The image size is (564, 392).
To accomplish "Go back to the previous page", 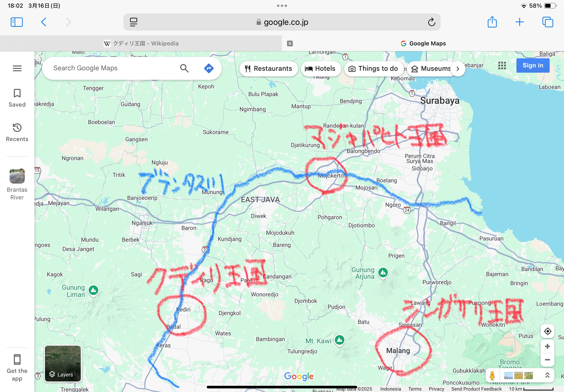I will coord(44,22).
